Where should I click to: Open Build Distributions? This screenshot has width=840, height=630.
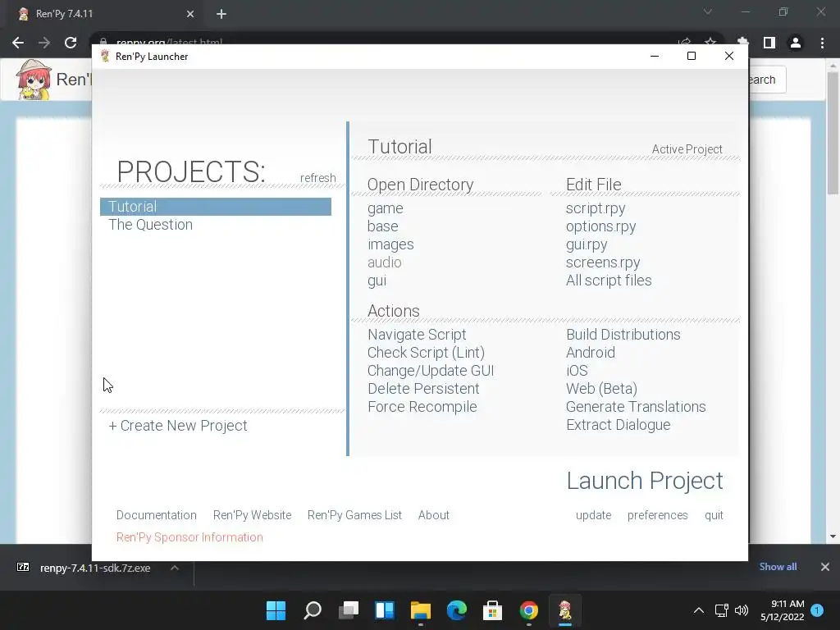click(623, 335)
